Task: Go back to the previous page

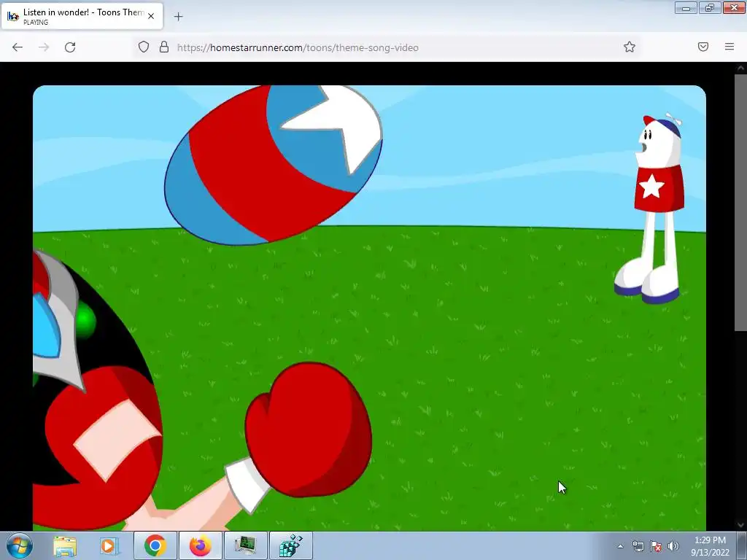Action: coord(18,47)
